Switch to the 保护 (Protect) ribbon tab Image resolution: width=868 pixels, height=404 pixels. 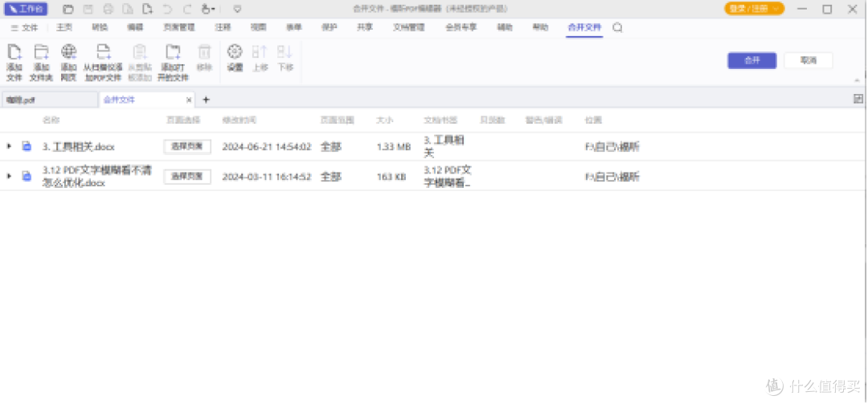[329, 27]
